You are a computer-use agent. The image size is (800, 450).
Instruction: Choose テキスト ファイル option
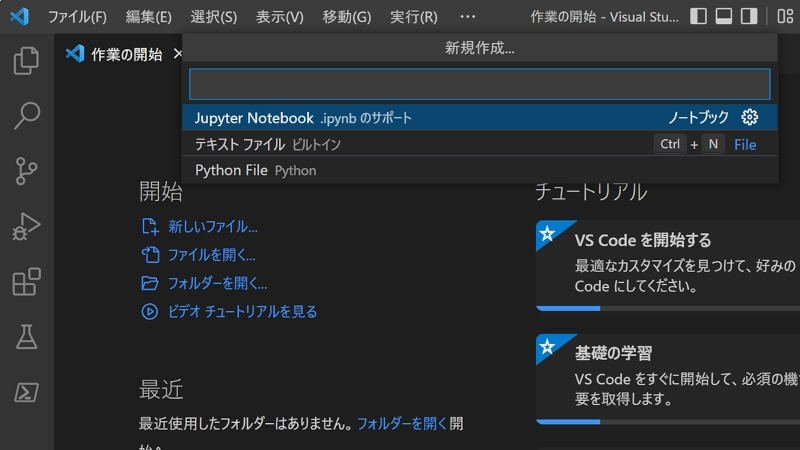pyautogui.click(x=480, y=144)
